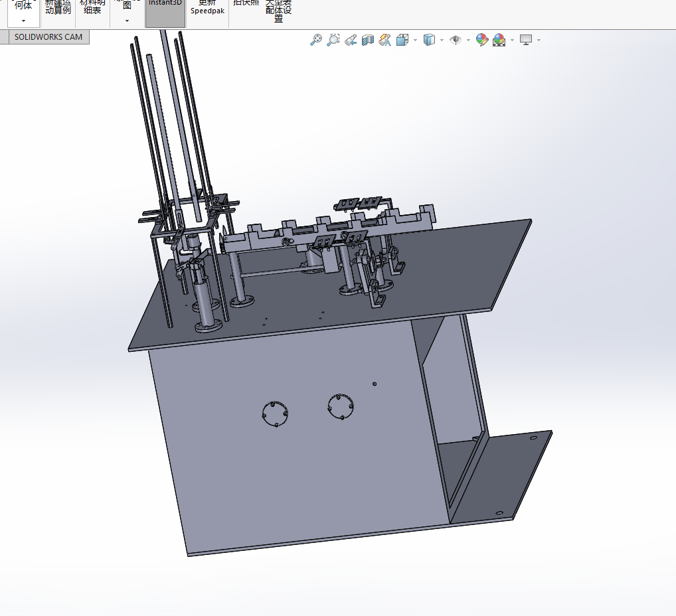Image resolution: width=676 pixels, height=616 pixels.
Task: Click the Zoom to Fit icon
Action: (x=316, y=40)
